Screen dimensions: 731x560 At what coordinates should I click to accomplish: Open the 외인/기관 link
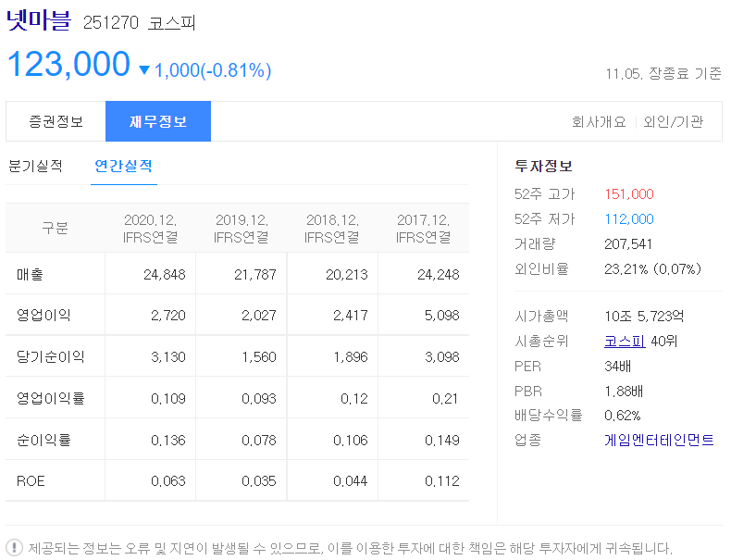(674, 121)
